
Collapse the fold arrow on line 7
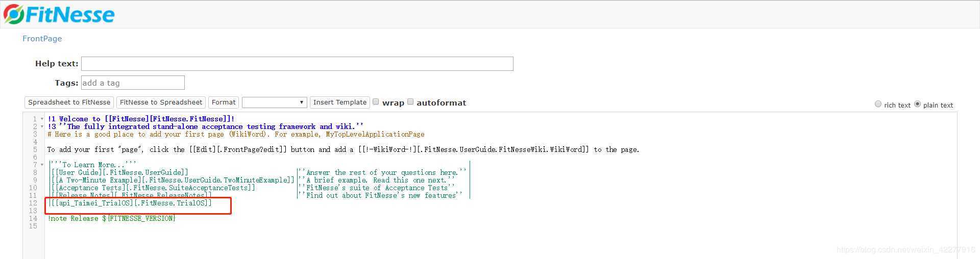click(42, 165)
